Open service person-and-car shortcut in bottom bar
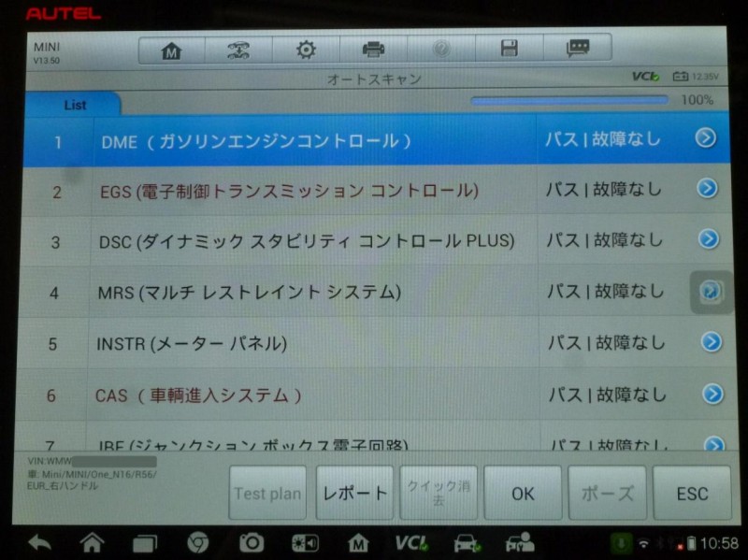Image resolution: width=748 pixels, height=560 pixels. (x=520, y=543)
